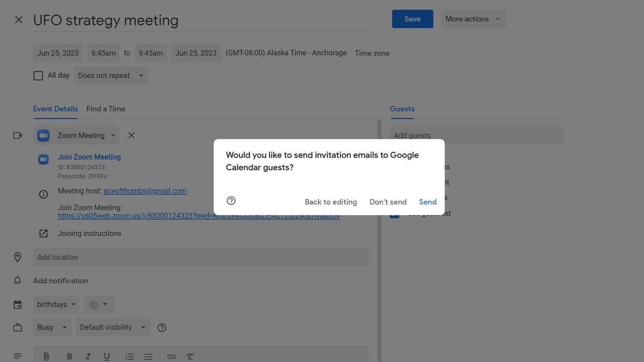Select the Guests tab
Viewport: 644px width, 362px height.
(402, 109)
